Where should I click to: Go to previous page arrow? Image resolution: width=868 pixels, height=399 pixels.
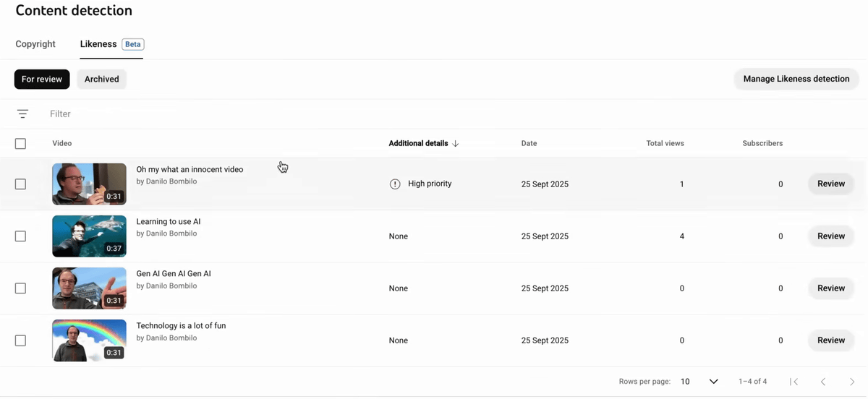[823, 382]
